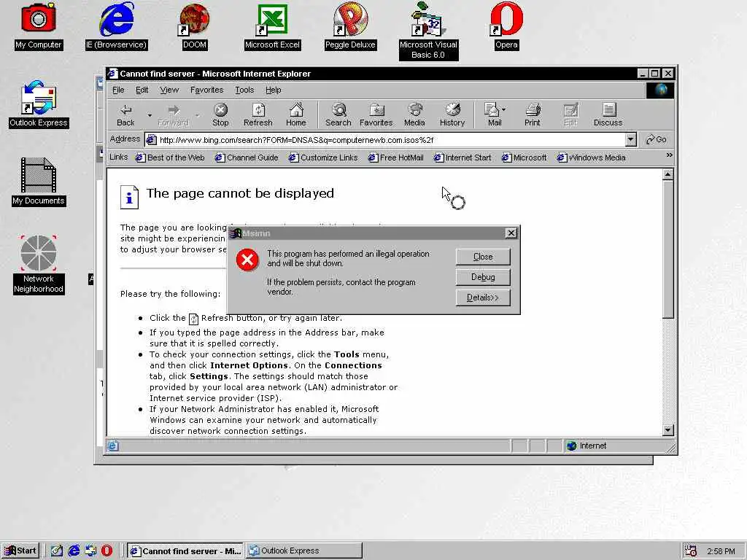The height and width of the screenshot is (560, 747).
Task: Click the page scrollbar up arrow
Action: point(668,174)
